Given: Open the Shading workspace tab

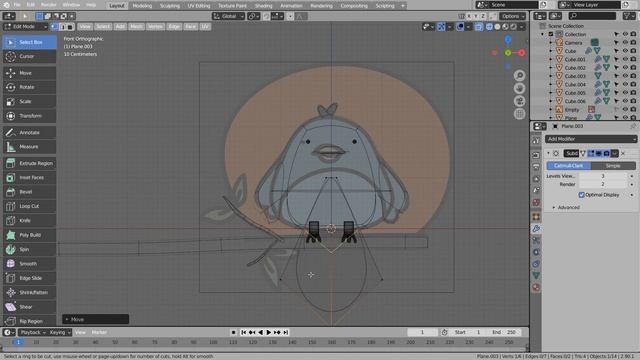Looking at the screenshot, I should click(263, 6).
